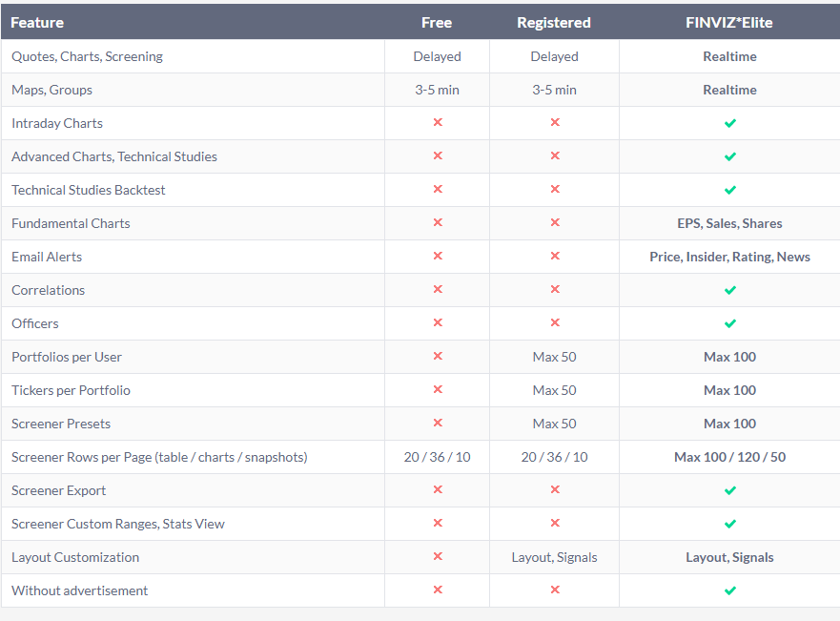
Task: Click Layout, Signals in the FINVIZ*Elite column
Action: [729, 557]
